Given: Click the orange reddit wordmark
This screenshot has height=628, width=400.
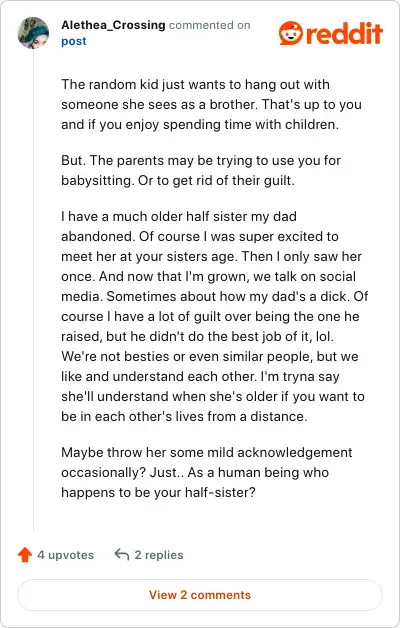Looking at the screenshot, I should click(x=345, y=34).
